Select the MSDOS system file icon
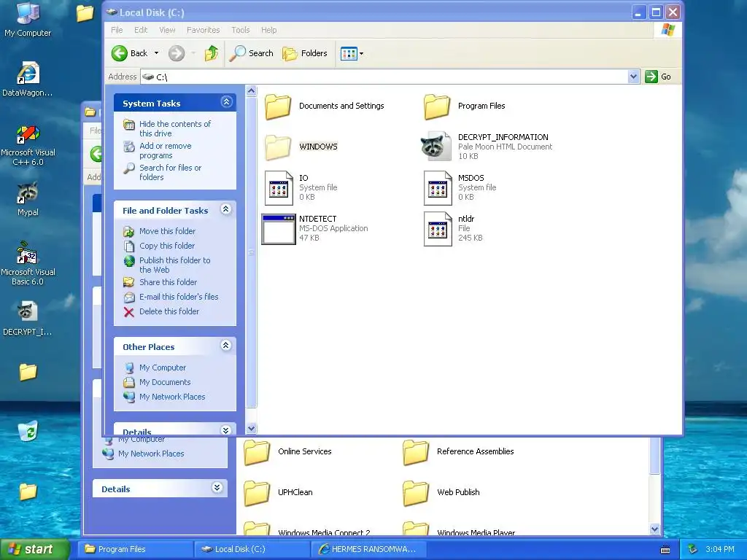 [x=438, y=188]
